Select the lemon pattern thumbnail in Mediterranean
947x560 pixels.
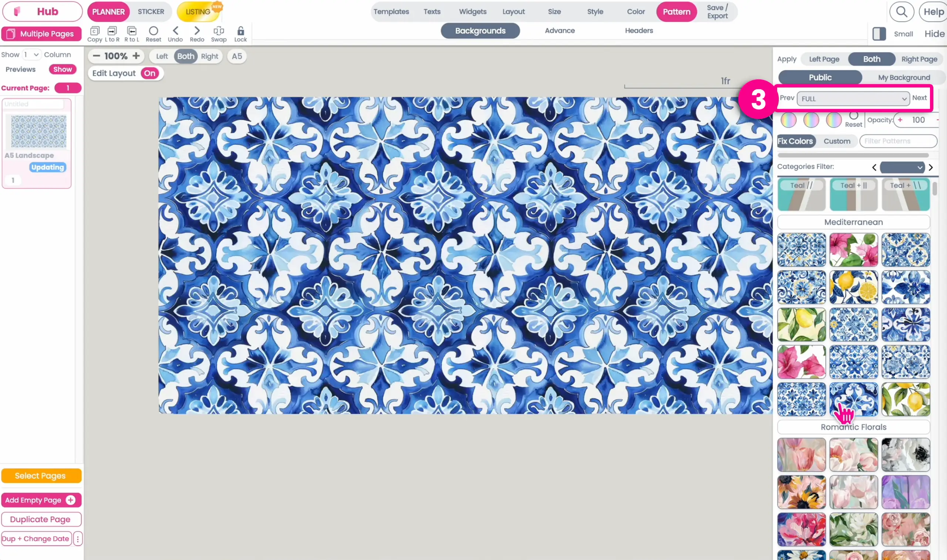(853, 287)
